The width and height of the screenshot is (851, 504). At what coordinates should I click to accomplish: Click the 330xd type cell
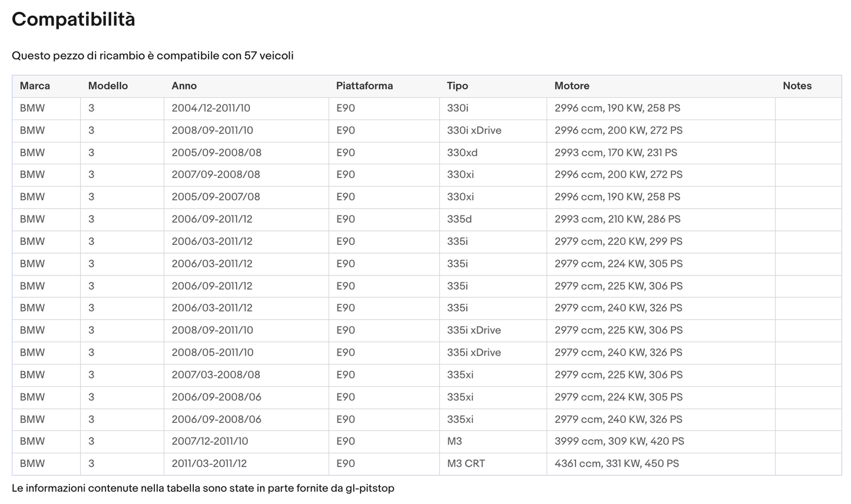pos(462,152)
